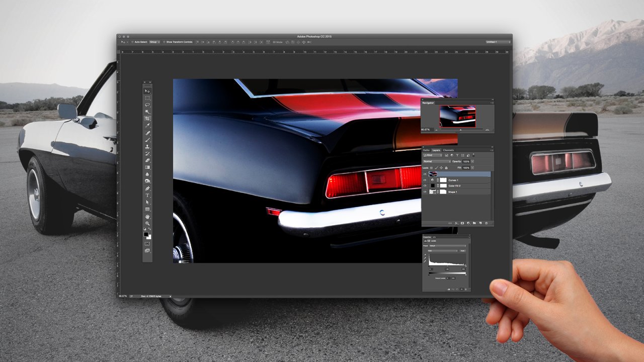
Task: Open the Group selection dropdown
Action: coord(154,42)
